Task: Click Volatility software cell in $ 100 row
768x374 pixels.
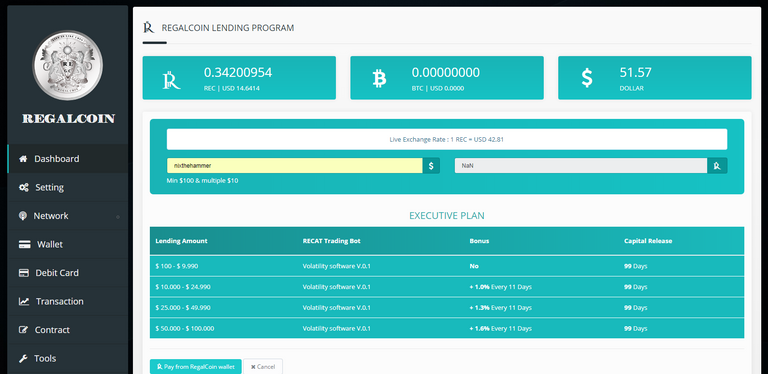Action: (336, 266)
